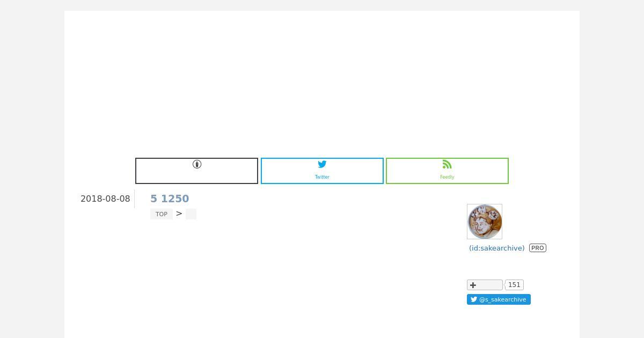Select the blank breadcrumb category after TOP
Viewport: 644px width, 338px height.
[x=191, y=214]
